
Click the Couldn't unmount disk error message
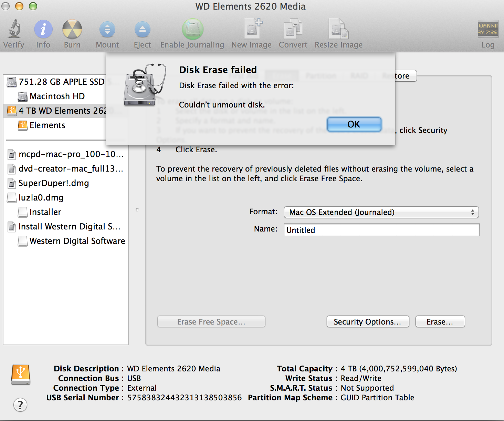click(x=222, y=104)
